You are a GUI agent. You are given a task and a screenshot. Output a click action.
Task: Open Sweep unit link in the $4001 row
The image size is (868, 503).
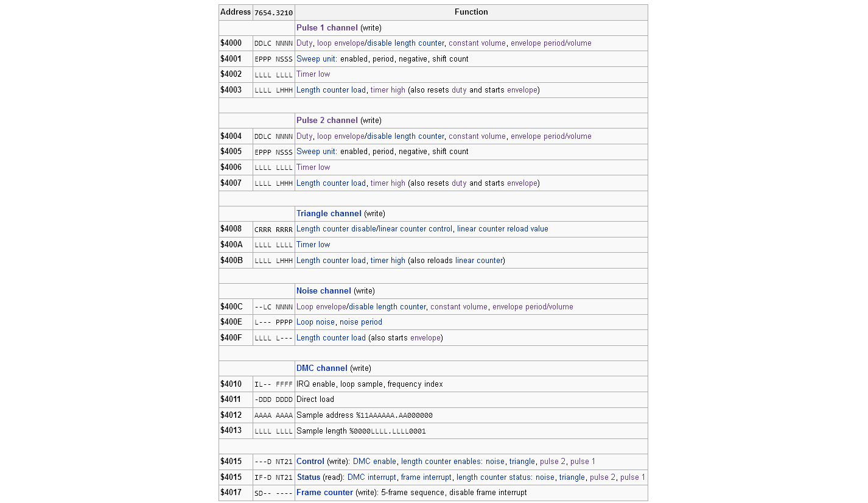tap(317, 59)
